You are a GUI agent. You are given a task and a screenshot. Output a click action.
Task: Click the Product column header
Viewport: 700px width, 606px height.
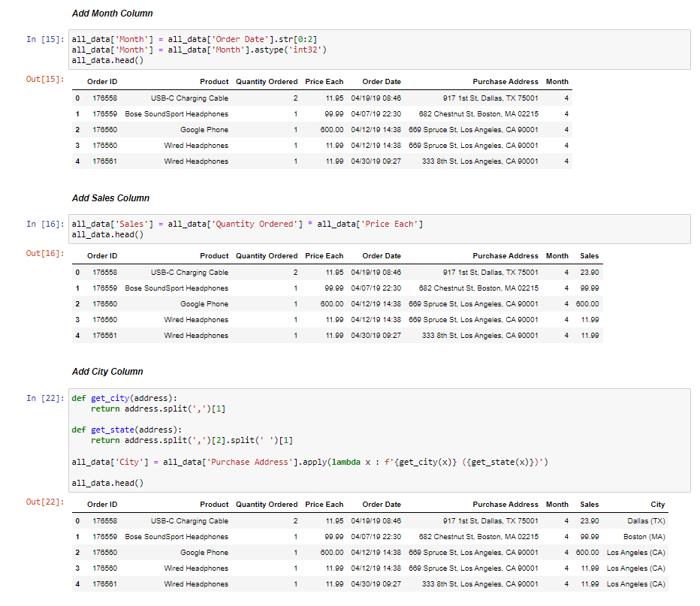click(214, 81)
